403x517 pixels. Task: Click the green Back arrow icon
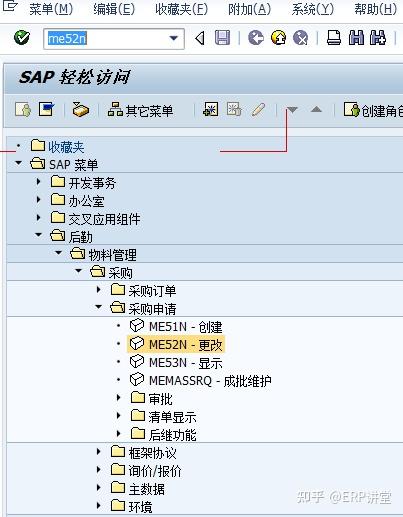coord(256,38)
